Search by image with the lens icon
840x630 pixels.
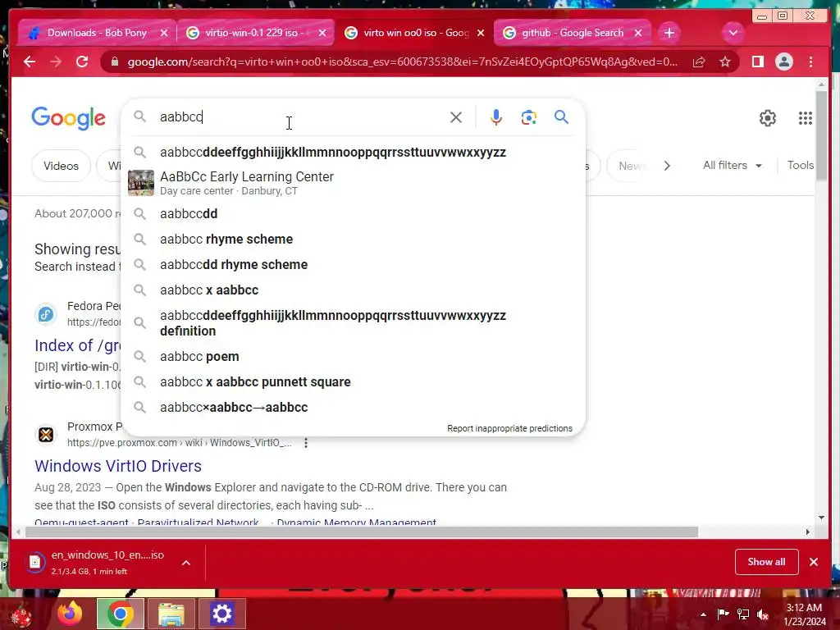pos(529,117)
